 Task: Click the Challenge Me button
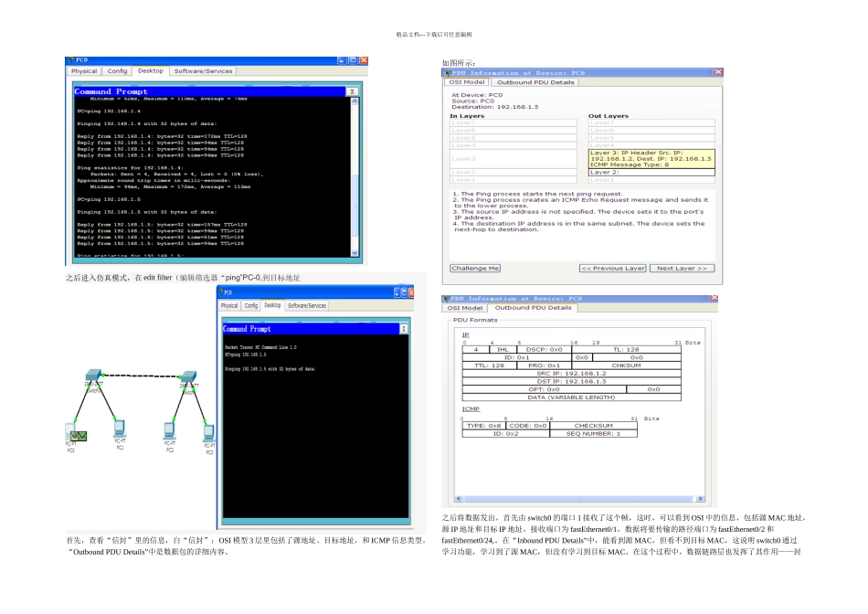[475, 268]
